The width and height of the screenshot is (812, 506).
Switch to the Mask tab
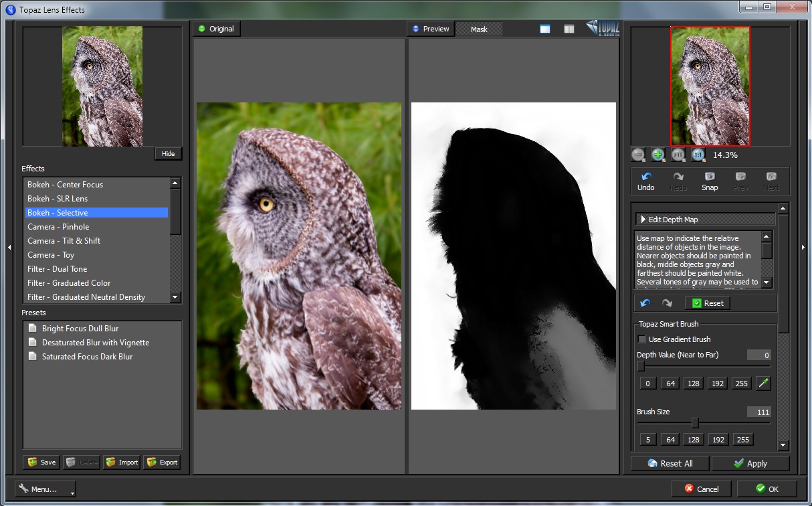(479, 29)
